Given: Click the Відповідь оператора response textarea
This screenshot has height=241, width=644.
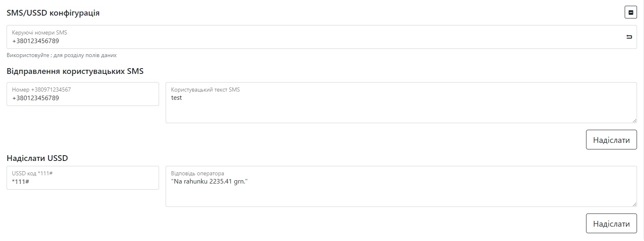Looking at the screenshot, I should (401, 191).
